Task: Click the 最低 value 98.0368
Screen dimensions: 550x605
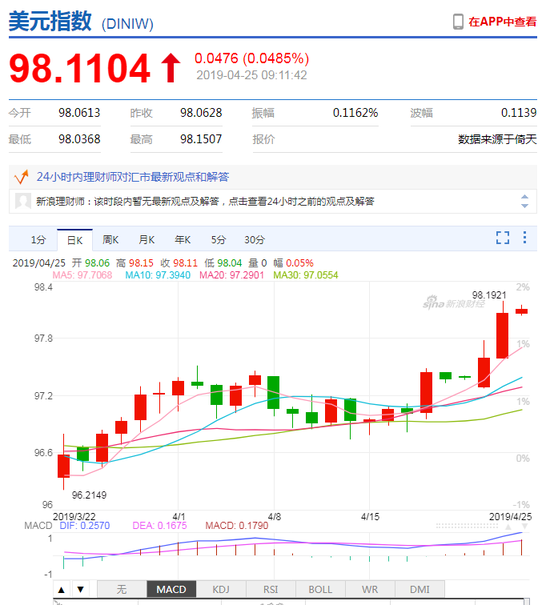Action: point(80,139)
